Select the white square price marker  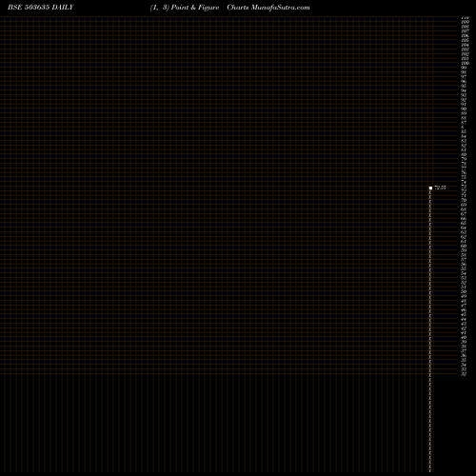(x=430, y=188)
